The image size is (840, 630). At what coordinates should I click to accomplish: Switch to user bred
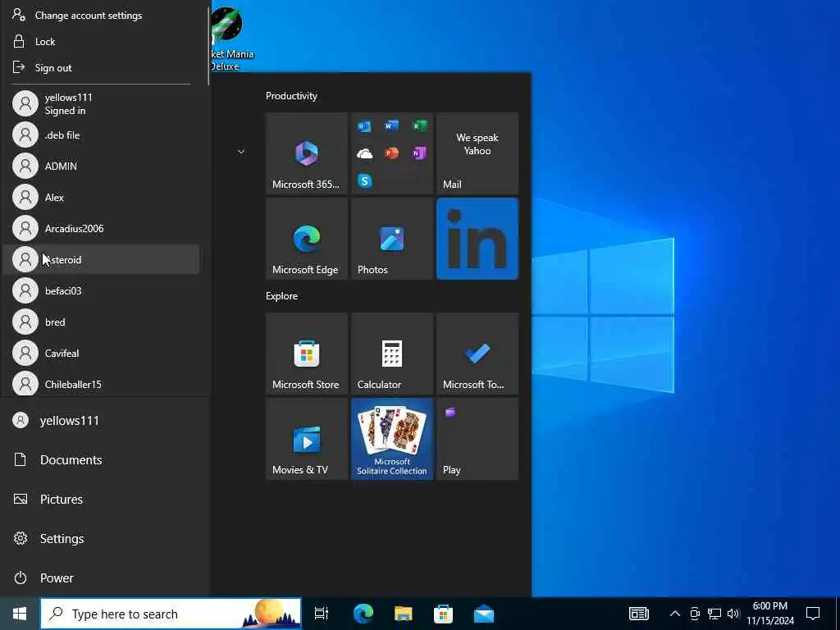pyautogui.click(x=101, y=322)
